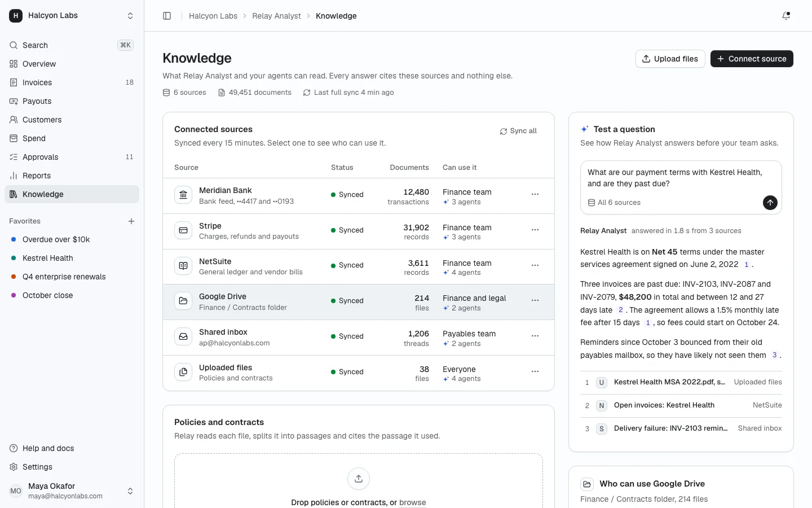Open more options for Google Drive row
The image size is (812, 508).
(535, 300)
